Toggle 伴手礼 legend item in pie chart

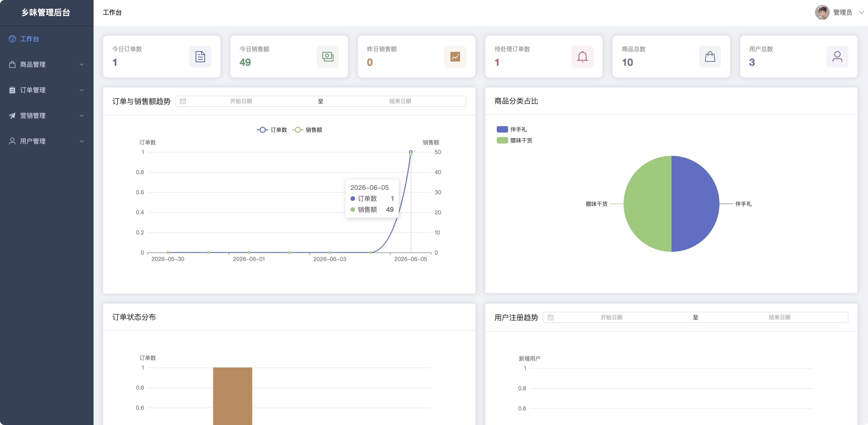(512, 130)
